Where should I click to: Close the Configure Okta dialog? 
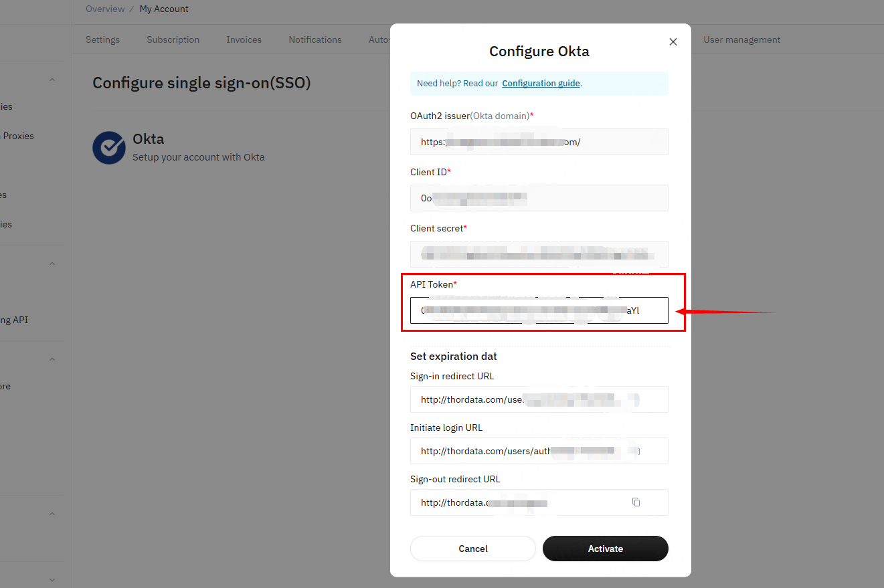point(673,41)
